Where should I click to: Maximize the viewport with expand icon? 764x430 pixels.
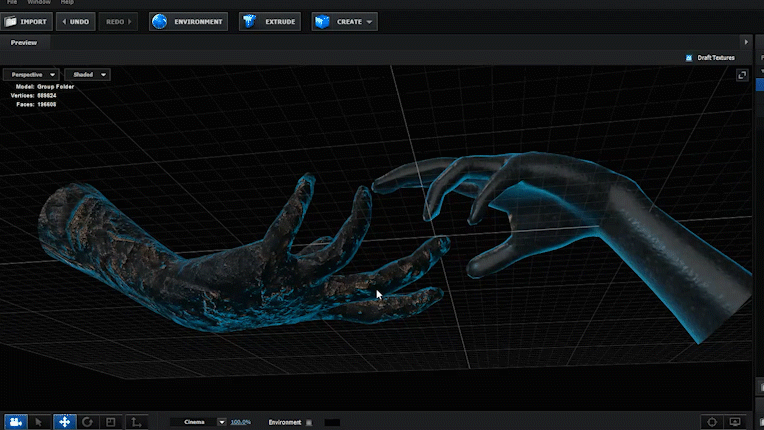[x=742, y=75]
